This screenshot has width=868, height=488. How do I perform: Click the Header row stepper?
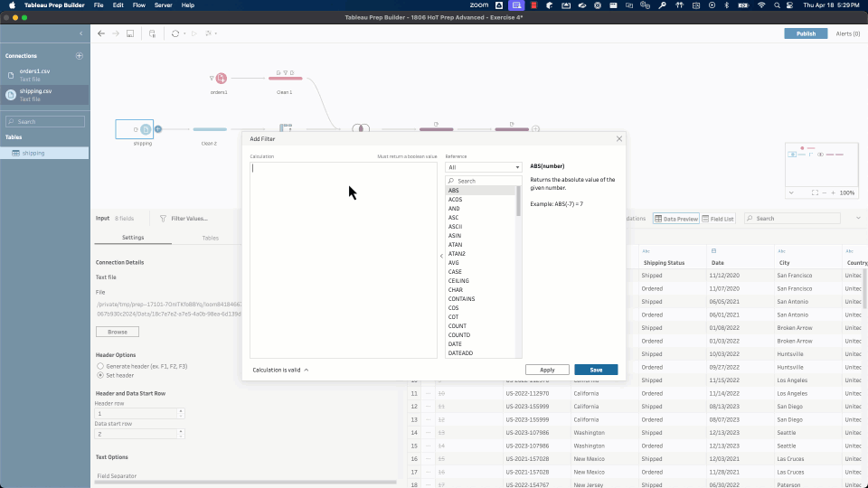coord(181,413)
